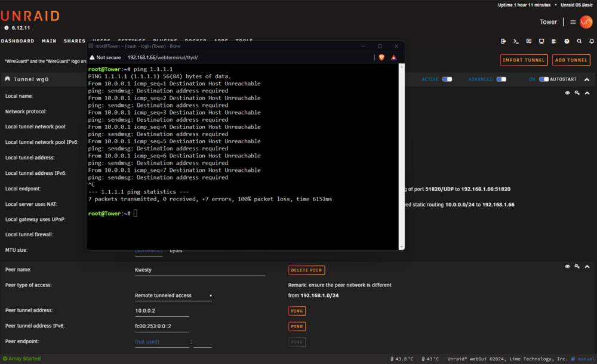The height and width of the screenshot is (364, 597).
Task: Click the Peer tunnel address IPv6 field
Action: pos(162,326)
